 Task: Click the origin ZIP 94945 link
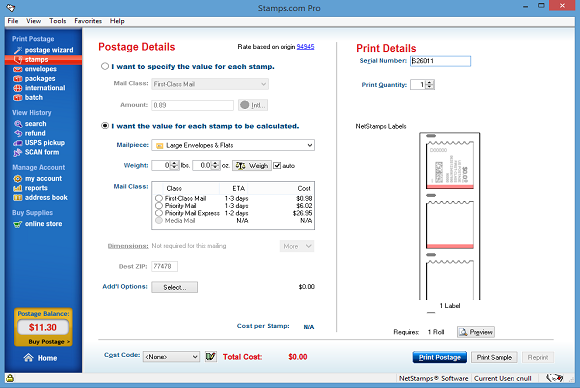pyautogui.click(x=305, y=47)
